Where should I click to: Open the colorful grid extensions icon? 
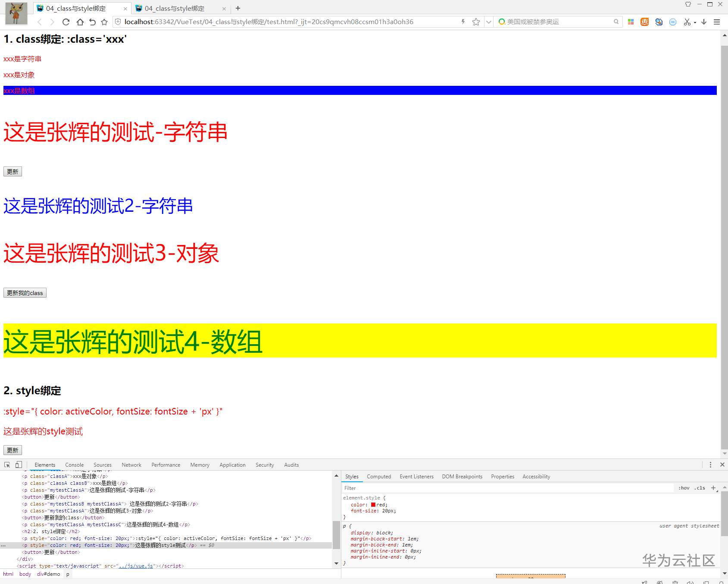click(x=631, y=22)
